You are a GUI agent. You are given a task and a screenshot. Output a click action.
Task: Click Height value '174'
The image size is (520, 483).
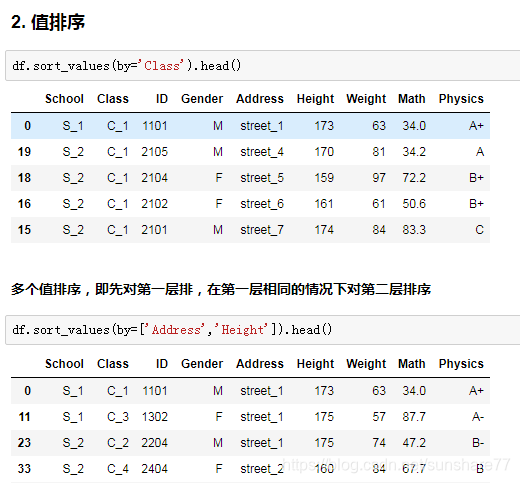point(324,230)
